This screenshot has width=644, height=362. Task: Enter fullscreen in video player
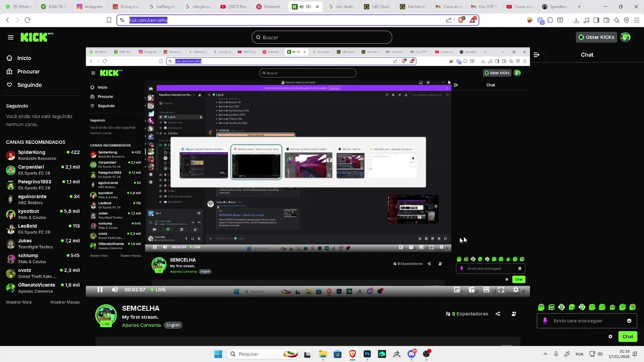(501, 290)
